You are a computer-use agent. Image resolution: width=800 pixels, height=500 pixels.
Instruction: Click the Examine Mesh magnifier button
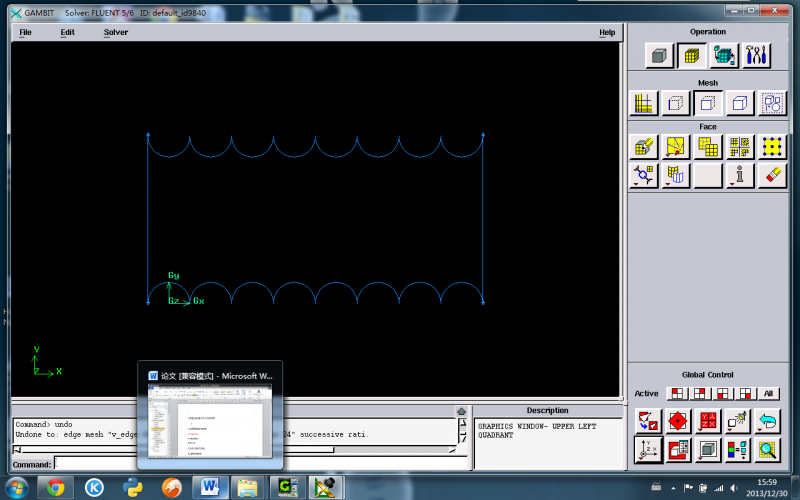[767, 450]
